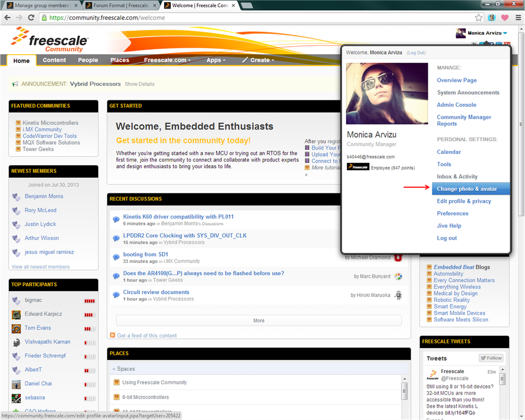Click Marc Bunyard's avatar in discussions
Viewport: 525px width, 420px height.
tap(398, 276)
